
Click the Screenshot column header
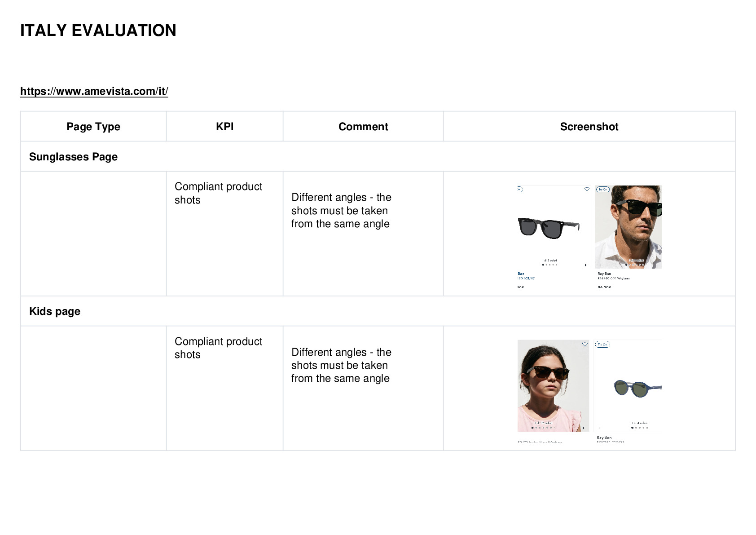pos(589,127)
